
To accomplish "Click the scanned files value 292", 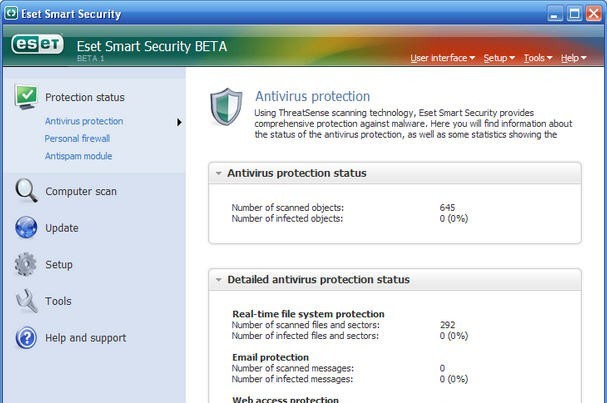I will pos(448,325).
